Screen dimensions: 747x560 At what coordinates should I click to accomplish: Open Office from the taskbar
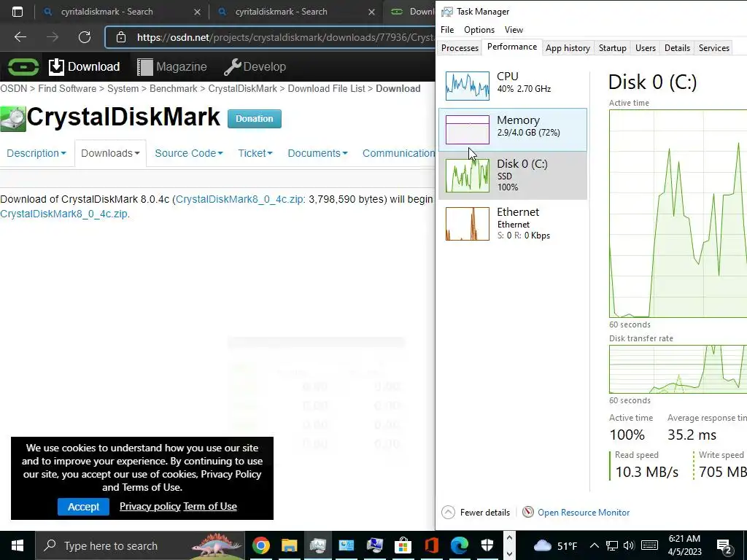coord(431,545)
